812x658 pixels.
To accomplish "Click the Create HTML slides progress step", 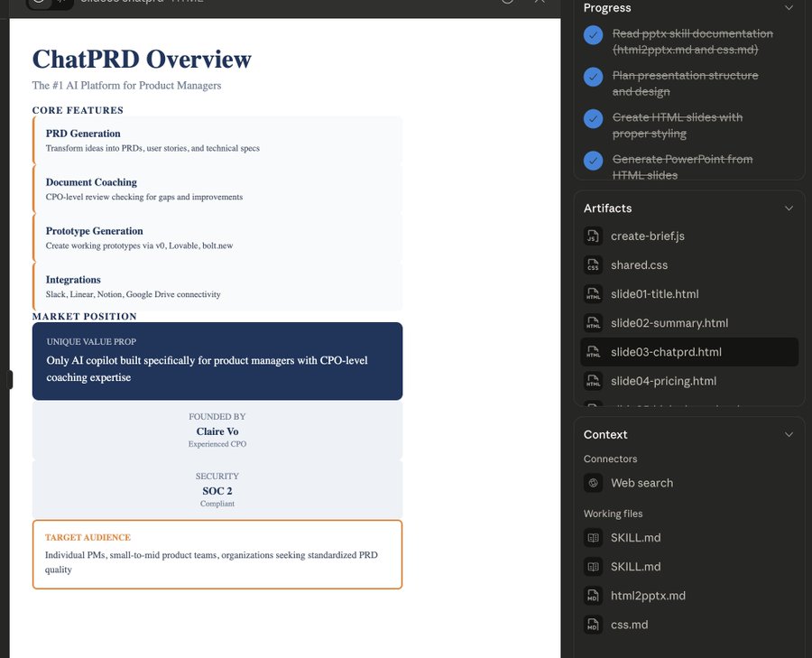I will pos(677,125).
